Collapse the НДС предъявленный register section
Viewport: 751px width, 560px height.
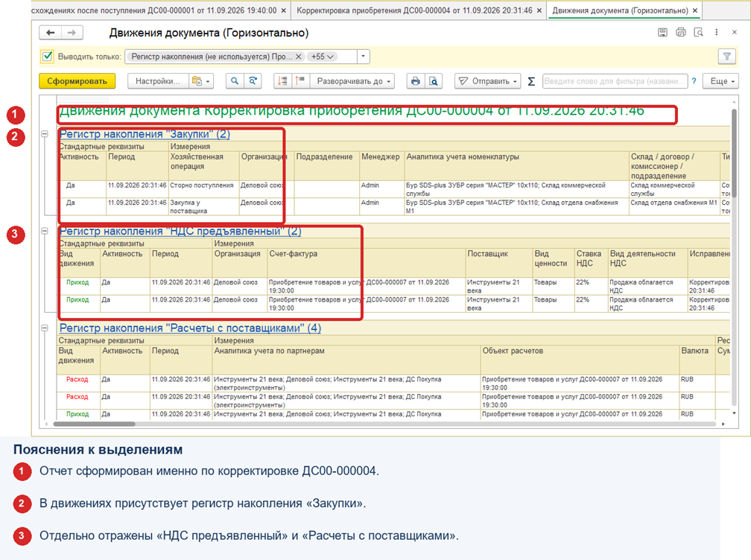click(45, 231)
